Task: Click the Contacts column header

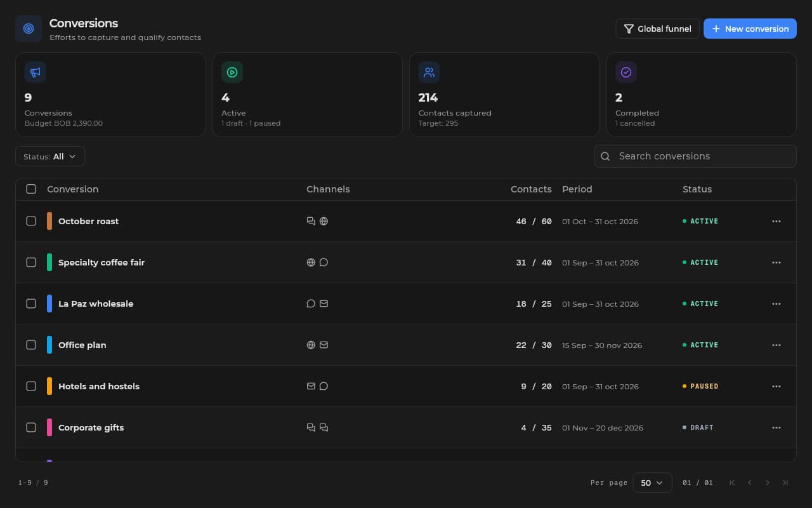Action: click(531, 189)
